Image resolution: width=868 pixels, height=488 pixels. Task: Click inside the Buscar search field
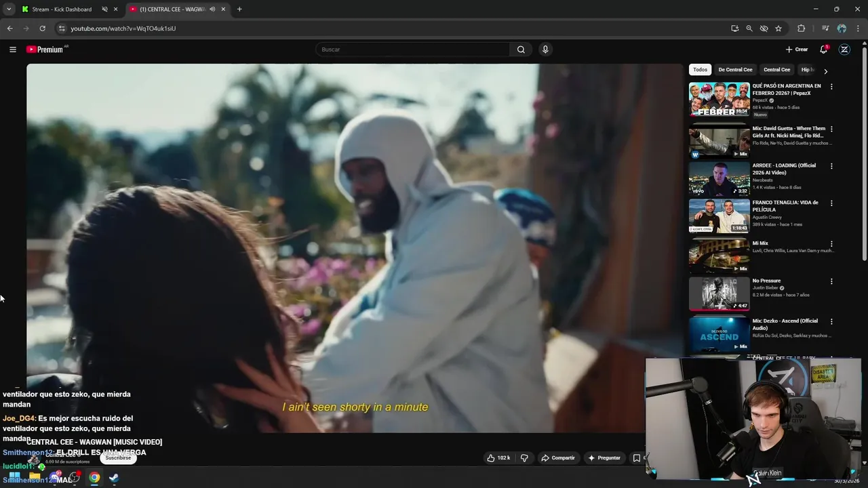[413, 49]
